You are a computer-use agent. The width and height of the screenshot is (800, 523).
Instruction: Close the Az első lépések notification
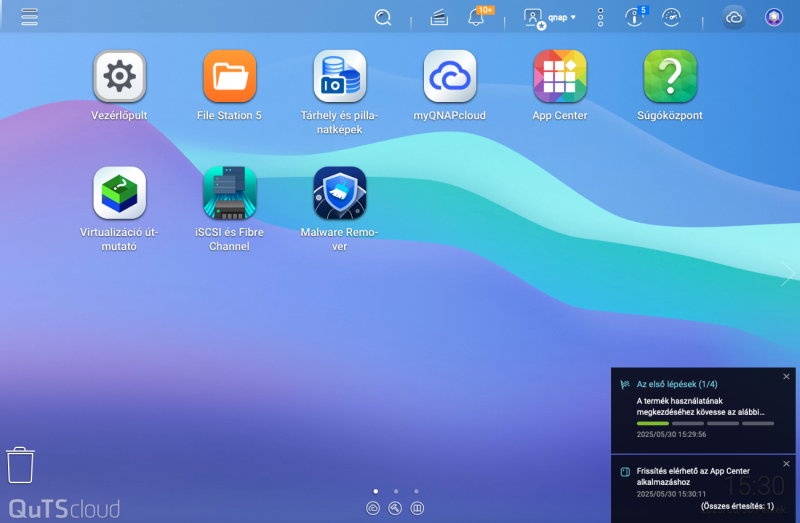(x=786, y=377)
